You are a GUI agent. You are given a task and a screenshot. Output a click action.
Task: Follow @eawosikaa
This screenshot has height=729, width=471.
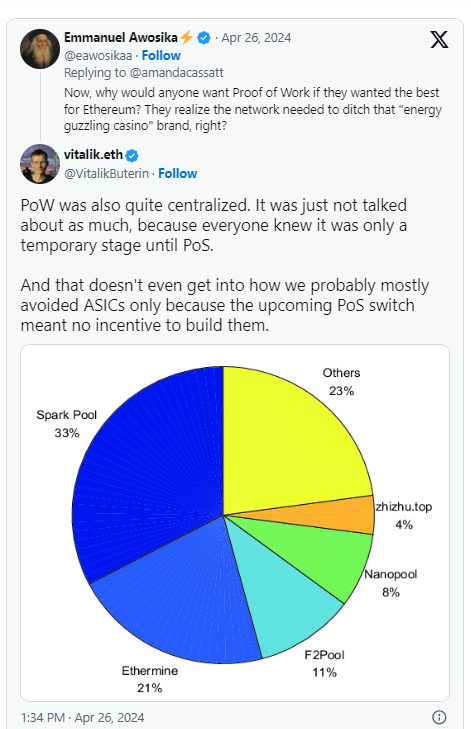161,55
